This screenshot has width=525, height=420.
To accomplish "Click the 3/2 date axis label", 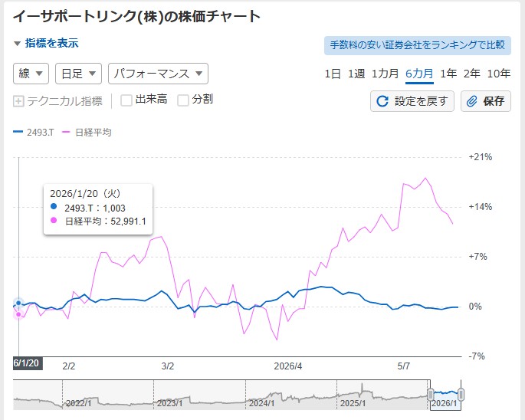I will 168,366.
